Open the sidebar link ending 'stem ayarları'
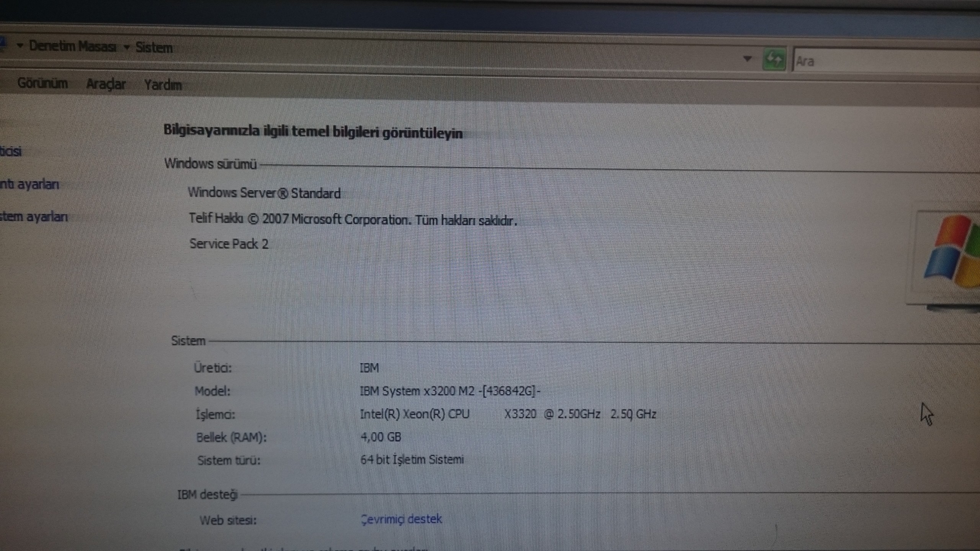The width and height of the screenshot is (980, 551). click(34, 217)
